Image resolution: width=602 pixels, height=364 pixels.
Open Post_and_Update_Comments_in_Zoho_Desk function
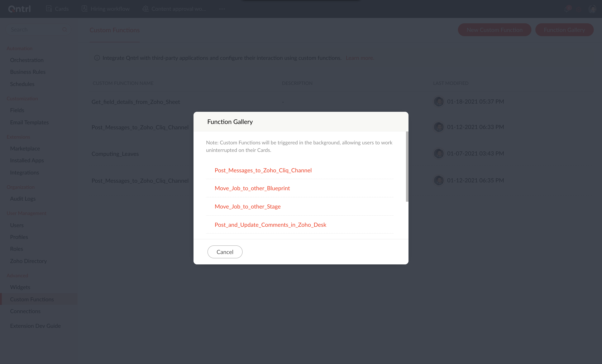[270, 224]
